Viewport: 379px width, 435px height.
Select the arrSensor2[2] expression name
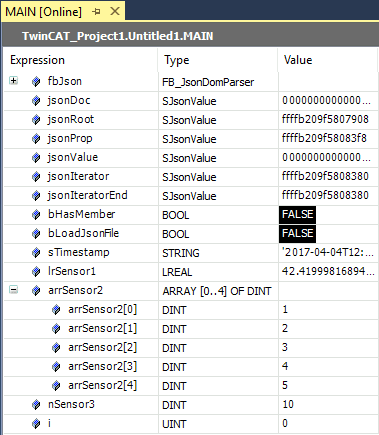tap(103, 347)
